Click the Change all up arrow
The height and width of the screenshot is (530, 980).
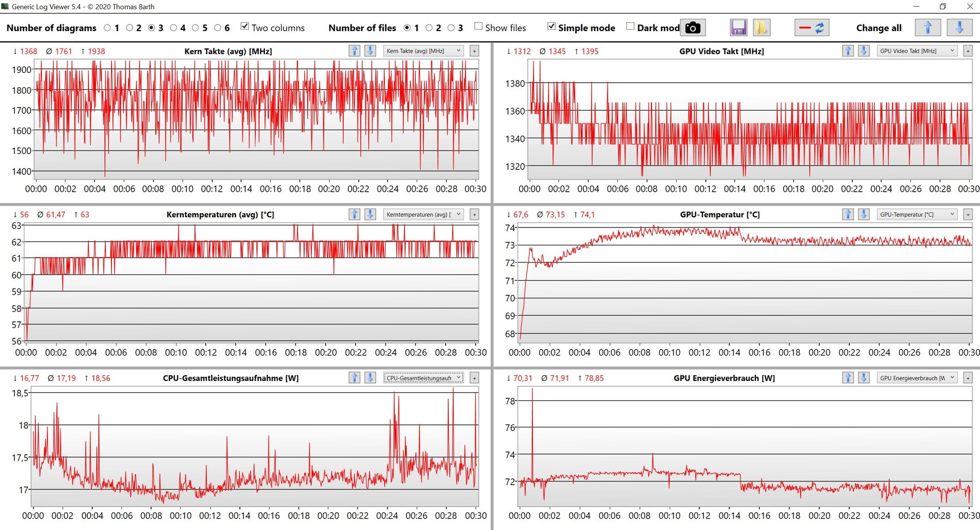pyautogui.click(x=928, y=28)
